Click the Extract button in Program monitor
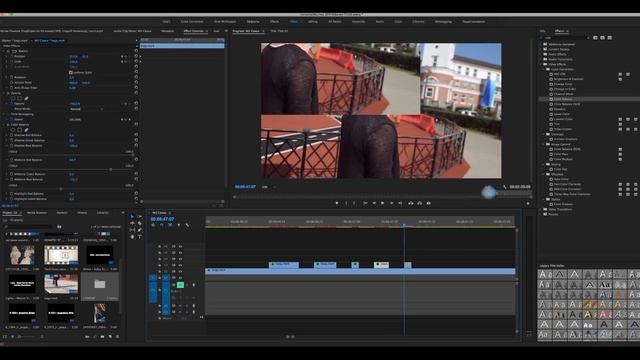The image size is (640, 360). [x=420, y=203]
